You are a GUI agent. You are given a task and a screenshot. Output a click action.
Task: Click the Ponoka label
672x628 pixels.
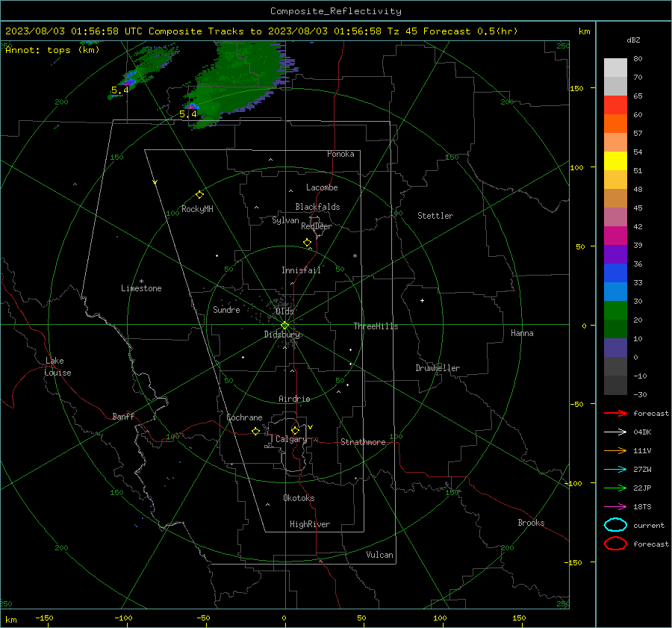[340, 154]
